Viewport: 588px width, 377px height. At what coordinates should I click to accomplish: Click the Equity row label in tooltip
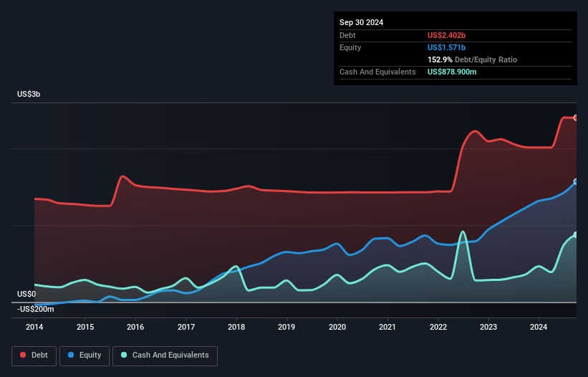(350, 47)
